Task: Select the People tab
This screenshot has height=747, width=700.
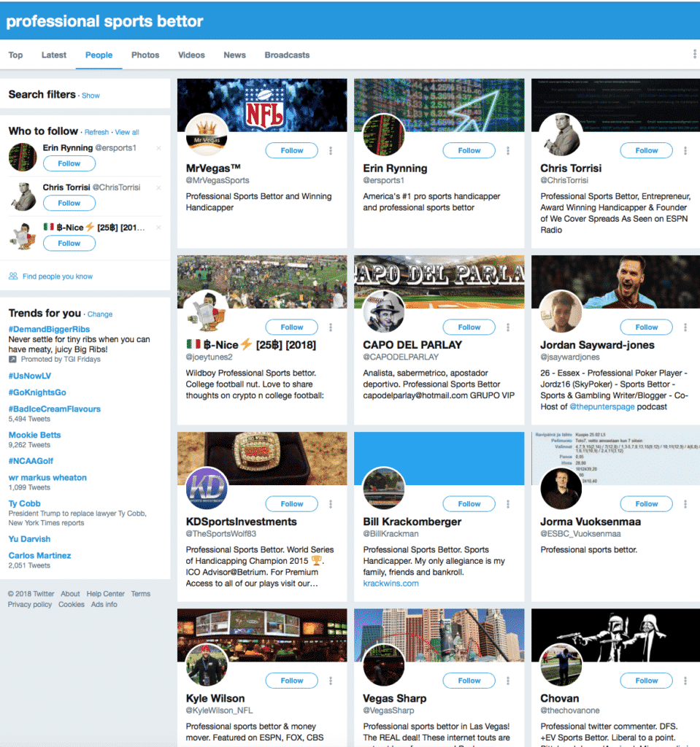Action: [99, 55]
